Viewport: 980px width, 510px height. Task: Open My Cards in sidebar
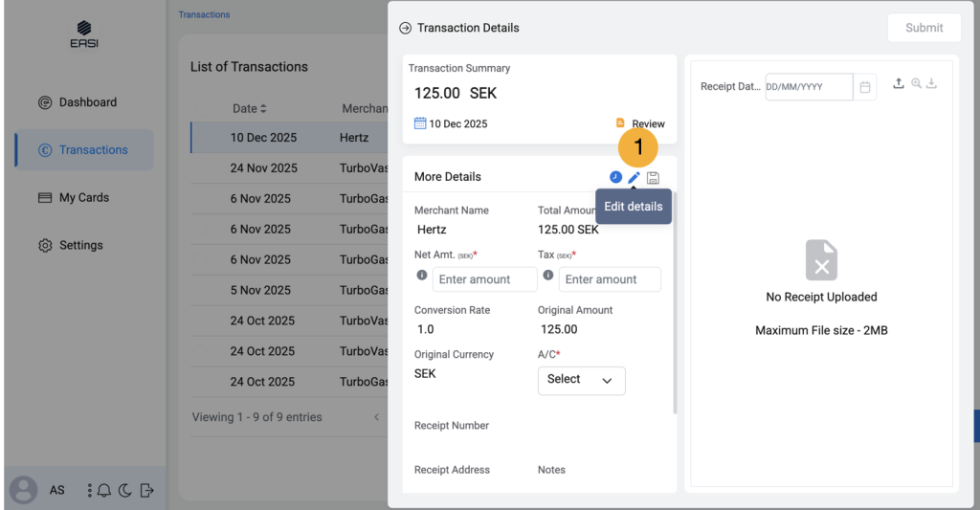pos(83,198)
